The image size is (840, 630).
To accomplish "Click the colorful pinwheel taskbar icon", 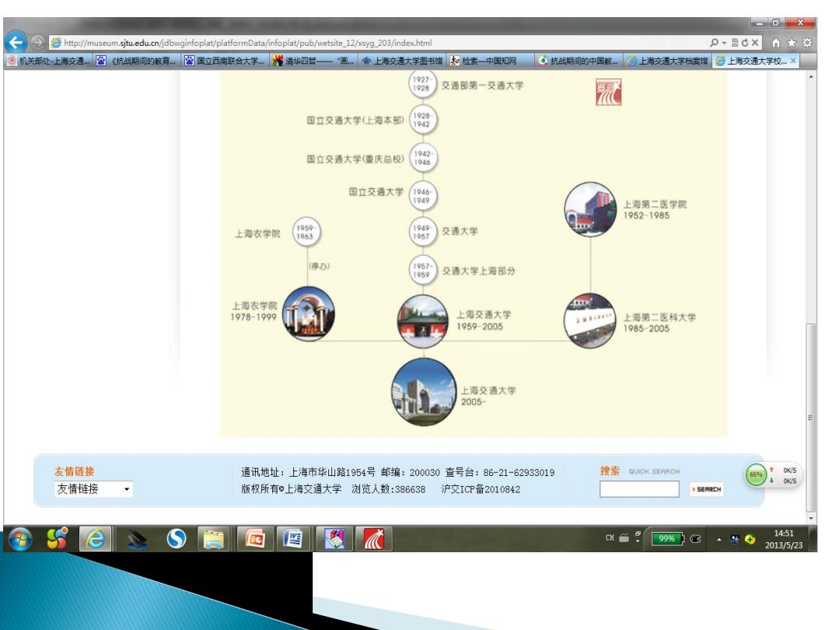I will pyautogui.click(x=58, y=538).
